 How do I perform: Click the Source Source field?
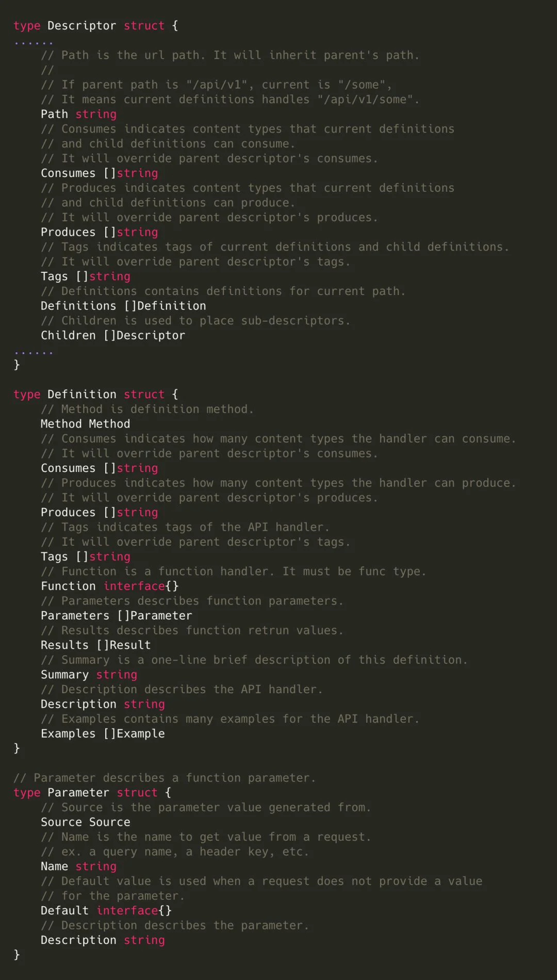tap(86, 822)
